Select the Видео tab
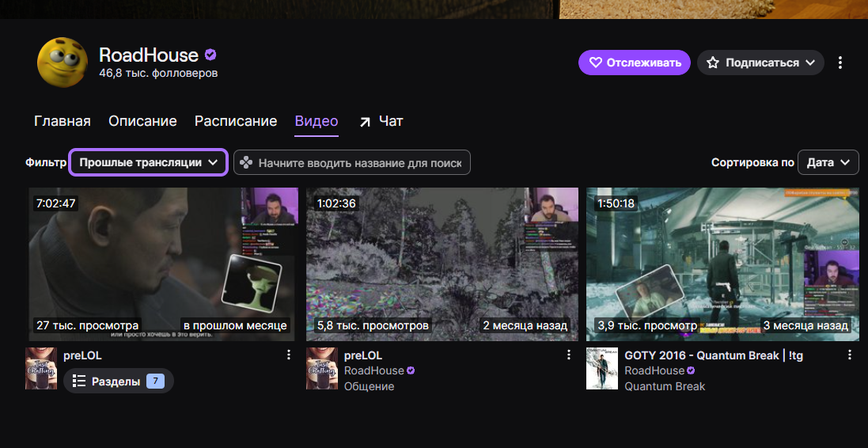868x448 pixels. (x=316, y=121)
